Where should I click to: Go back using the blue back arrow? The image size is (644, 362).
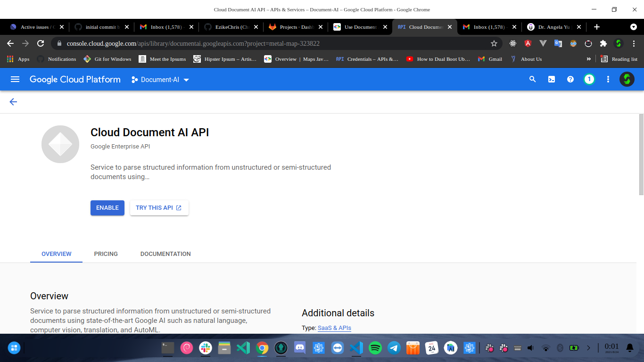13,102
